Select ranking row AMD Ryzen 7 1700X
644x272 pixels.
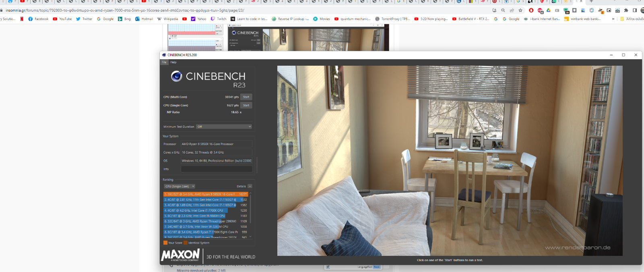click(206, 232)
